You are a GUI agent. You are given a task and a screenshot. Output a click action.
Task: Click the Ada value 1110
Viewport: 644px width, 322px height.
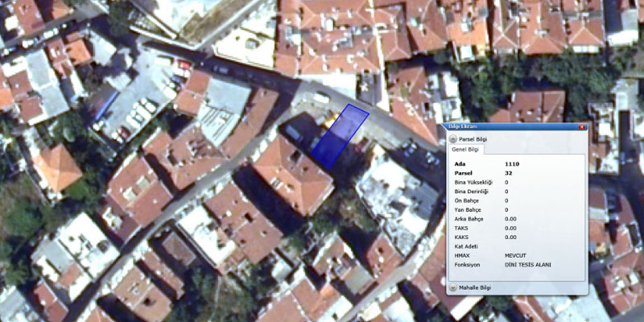(x=511, y=163)
